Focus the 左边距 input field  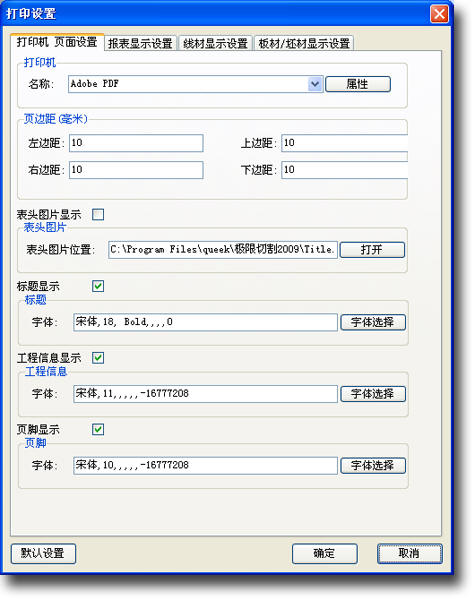click(x=136, y=143)
